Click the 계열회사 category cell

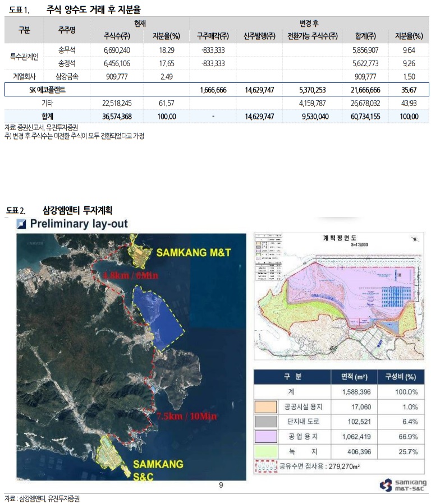click(24, 76)
